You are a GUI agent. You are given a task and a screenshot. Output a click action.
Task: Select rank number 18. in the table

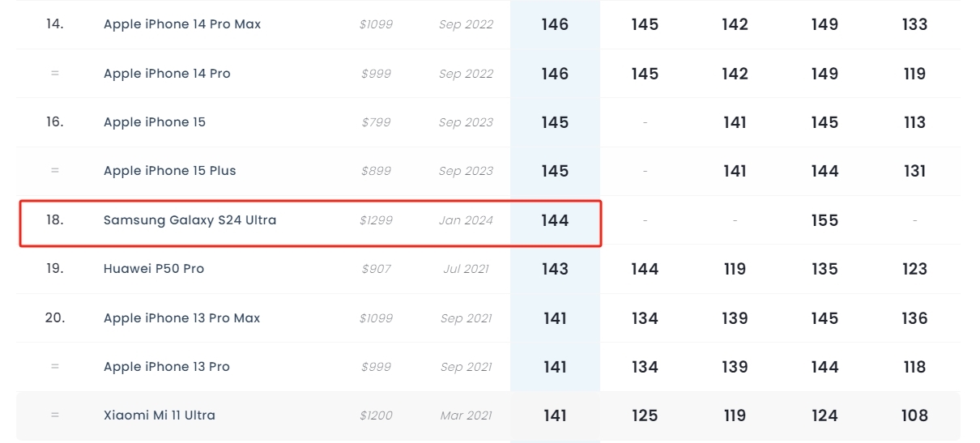click(x=54, y=219)
